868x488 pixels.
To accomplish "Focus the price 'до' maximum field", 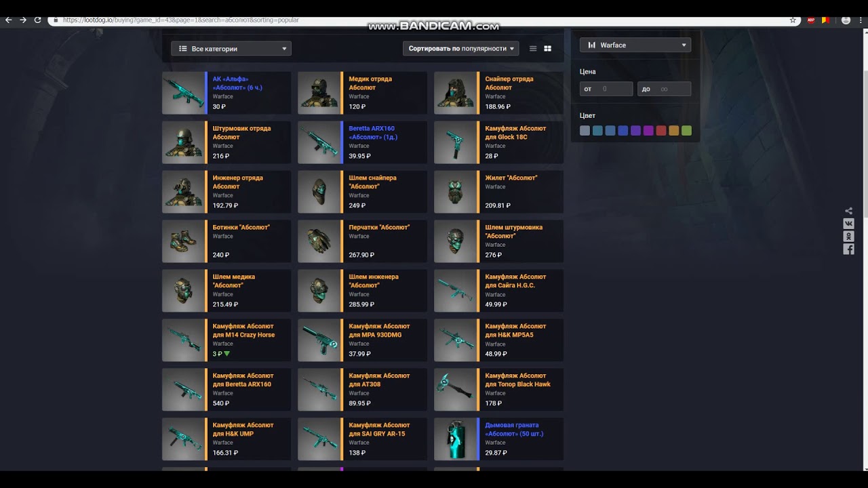I will [x=664, y=89].
